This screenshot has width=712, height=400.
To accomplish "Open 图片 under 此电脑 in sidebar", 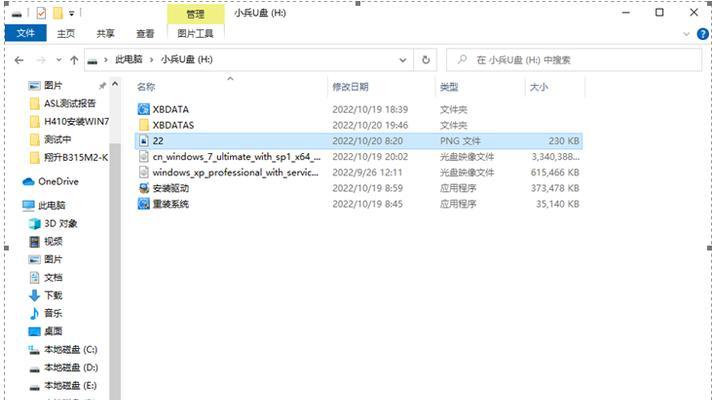I will 53,259.
